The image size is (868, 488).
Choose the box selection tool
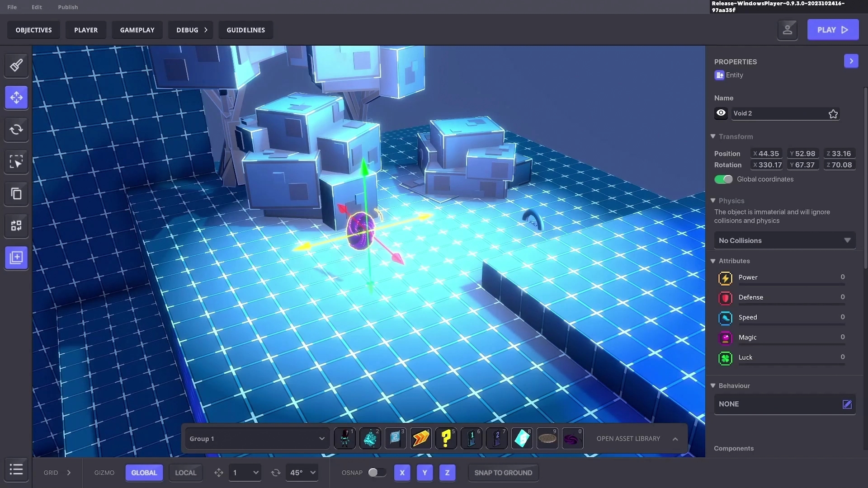tap(16, 162)
